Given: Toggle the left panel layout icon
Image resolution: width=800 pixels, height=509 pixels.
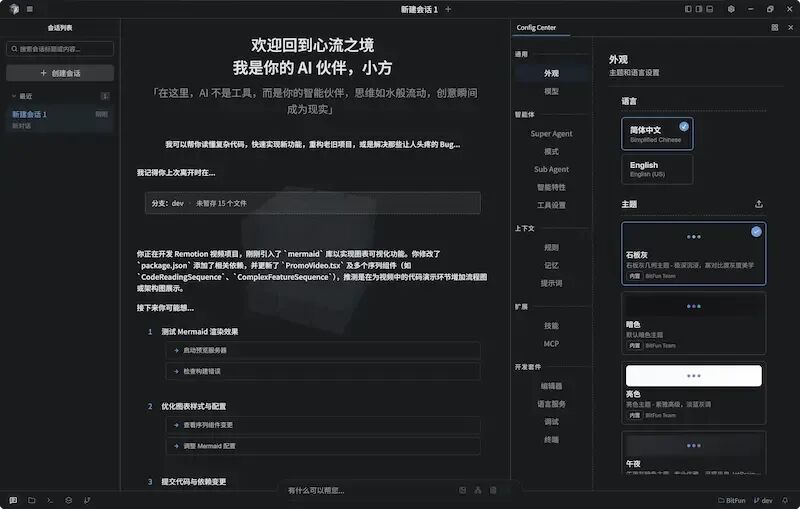Looking at the screenshot, I should 688,9.
